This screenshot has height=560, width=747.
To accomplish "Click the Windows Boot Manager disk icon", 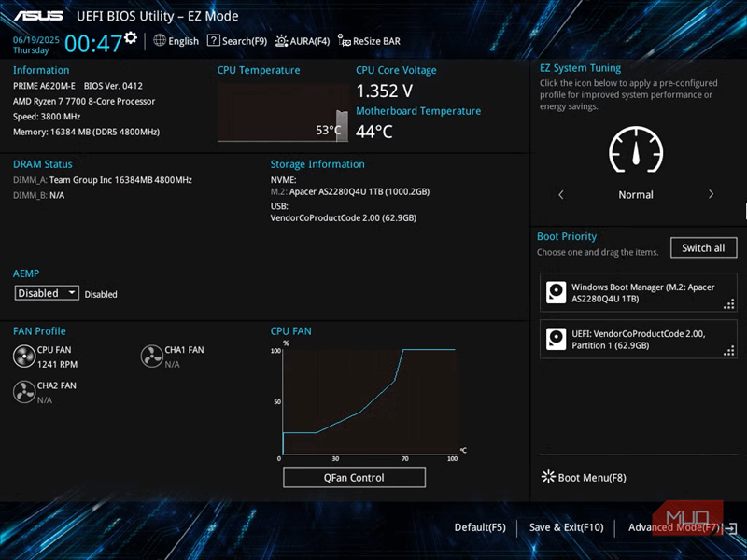I will tap(557, 293).
